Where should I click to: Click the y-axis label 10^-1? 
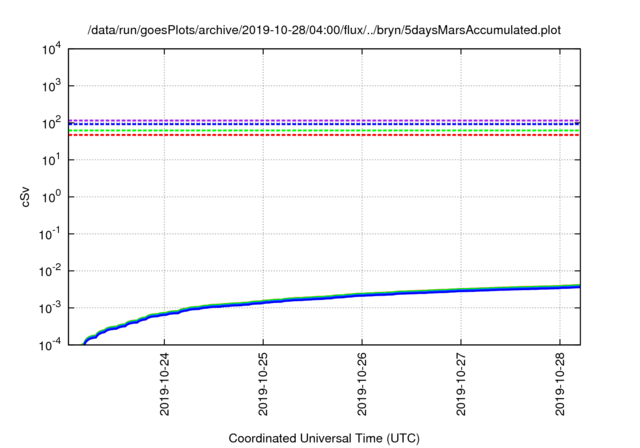click(50, 235)
